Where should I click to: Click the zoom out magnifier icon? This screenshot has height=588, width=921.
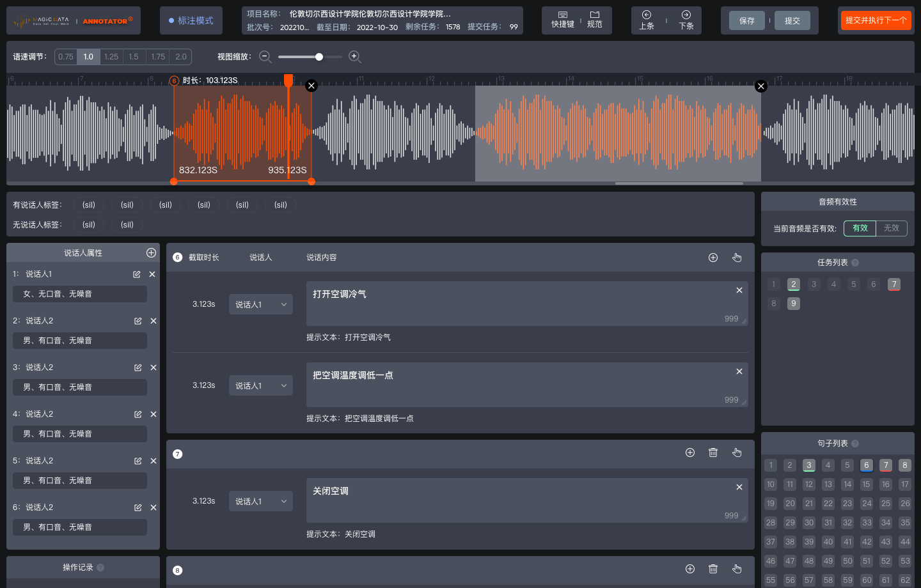[x=265, y=57]
